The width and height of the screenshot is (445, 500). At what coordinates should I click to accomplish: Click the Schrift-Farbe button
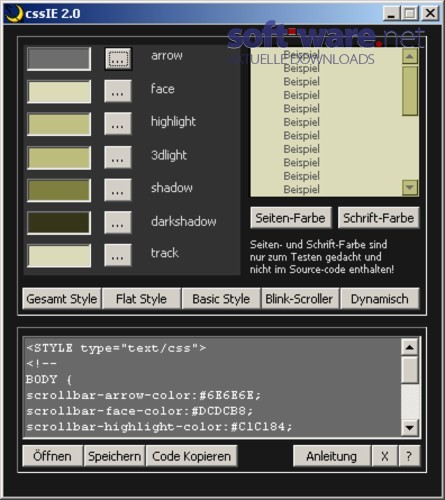[379, 218]
